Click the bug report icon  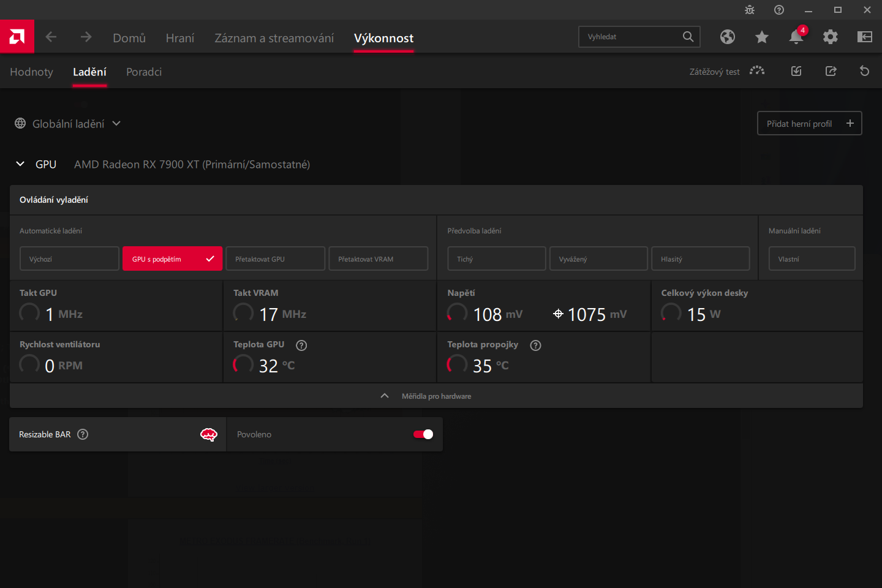tap(750, 10)
